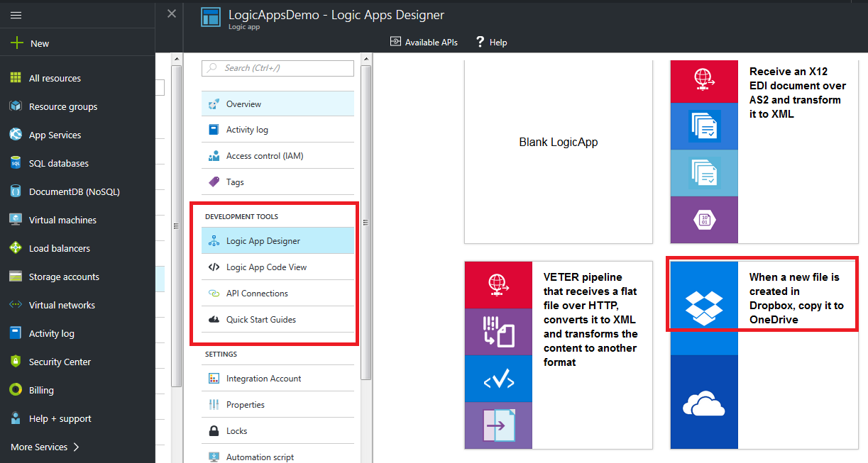
Task: Click the blade menu vertical scrollbar
Action: coord(366,223)
